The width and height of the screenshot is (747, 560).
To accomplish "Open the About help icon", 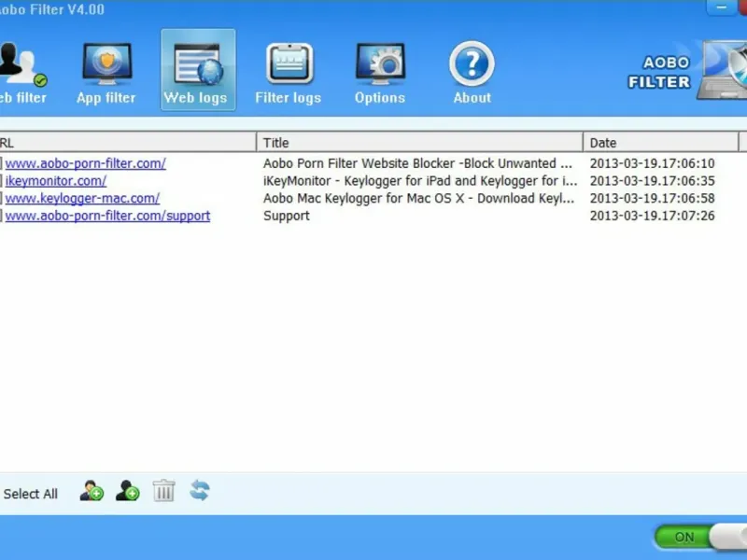I will tap(472, 72).
